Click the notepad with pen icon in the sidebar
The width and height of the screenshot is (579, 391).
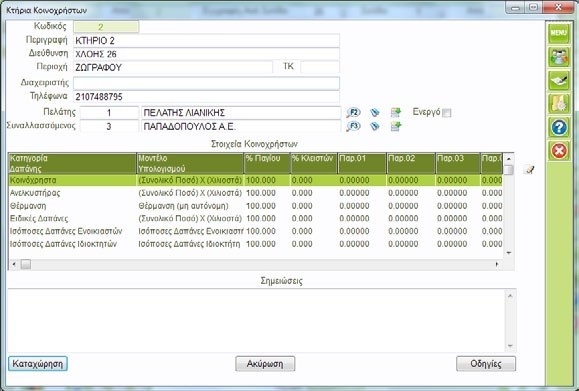click(559, 80)
